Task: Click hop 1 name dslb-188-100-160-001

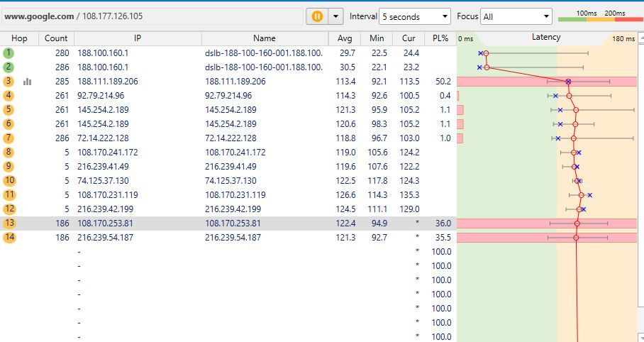Action: (x=264, y=53)
